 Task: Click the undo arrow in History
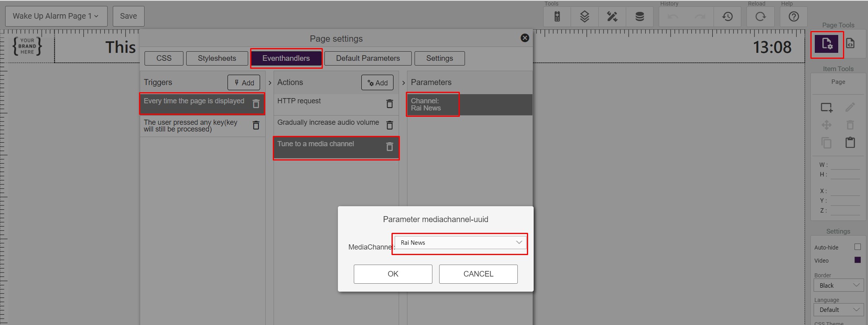(x=673, y=17)
